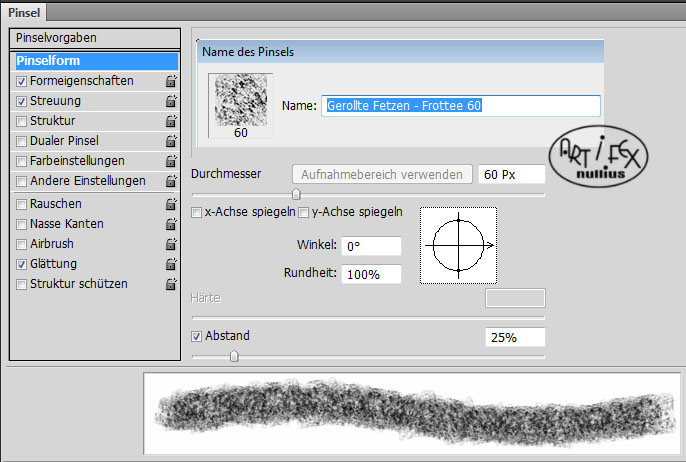Uncheck the Abstand checkbox
The width and height of the screenshot is (686, 462).
(196, 336)
